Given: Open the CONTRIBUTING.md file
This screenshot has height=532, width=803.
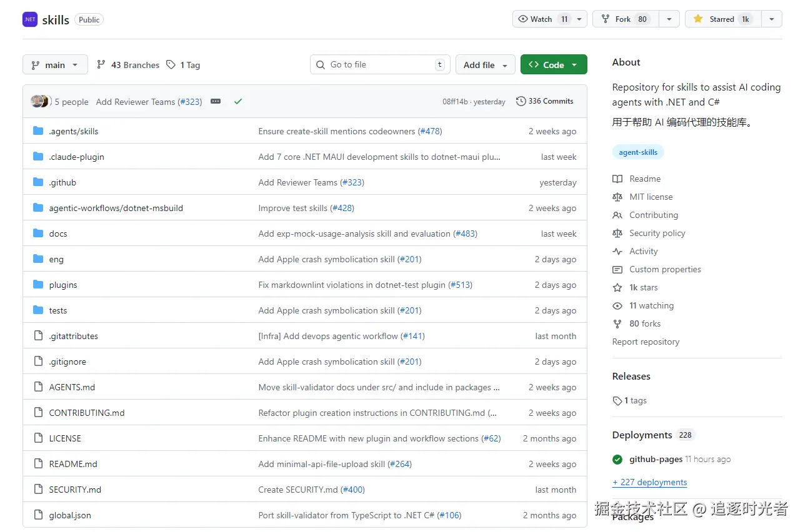Looking at the screenshot, I should (x=87, y=413).
